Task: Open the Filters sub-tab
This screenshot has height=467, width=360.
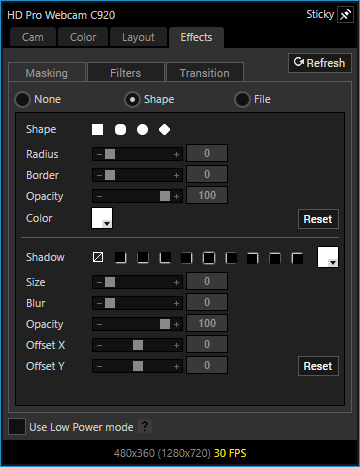Action: click(126, 73)
